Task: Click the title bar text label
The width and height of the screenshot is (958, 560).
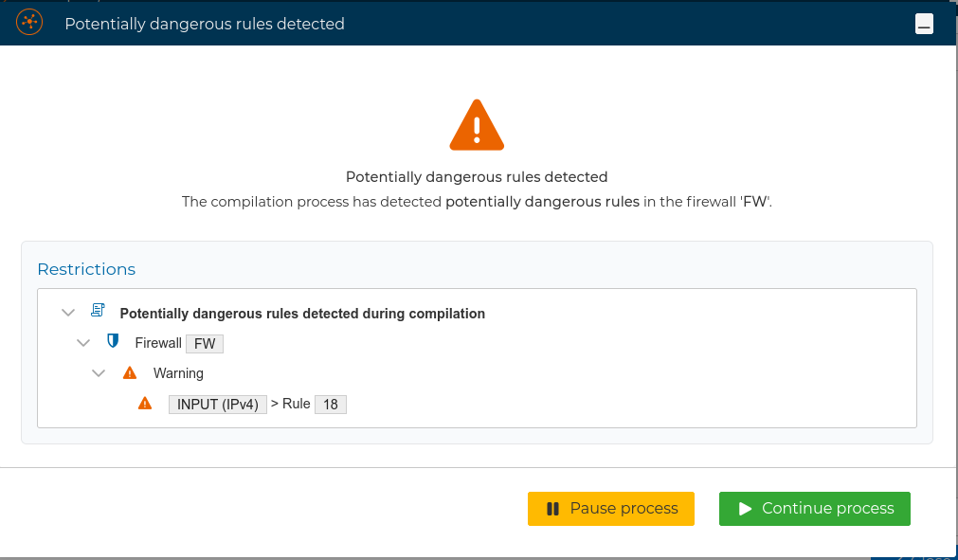Action: pyautogui.click(x=205, y=24)
